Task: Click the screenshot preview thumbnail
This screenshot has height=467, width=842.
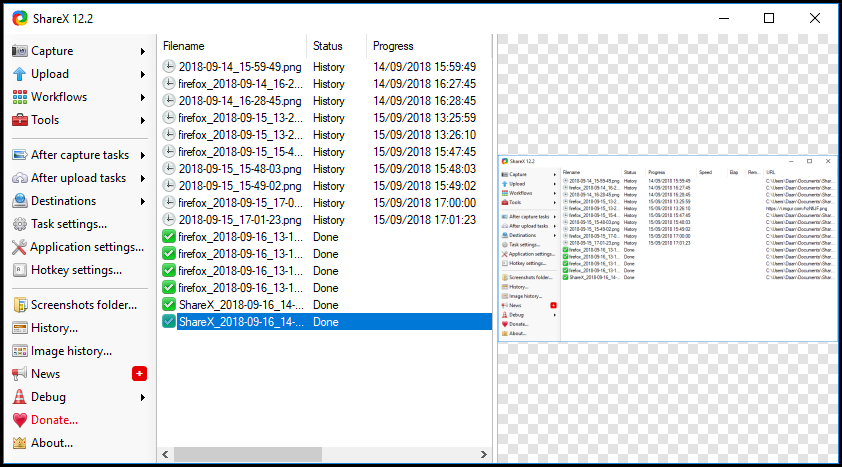Action: (x=667, y=249)
